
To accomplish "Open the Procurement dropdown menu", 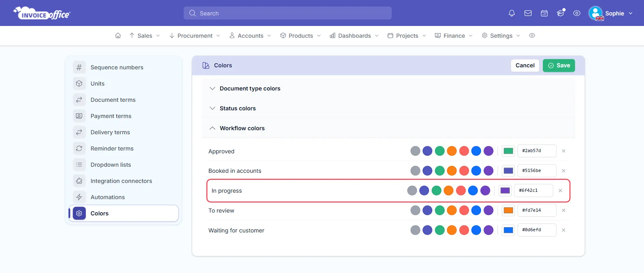I will click(195, 36).
